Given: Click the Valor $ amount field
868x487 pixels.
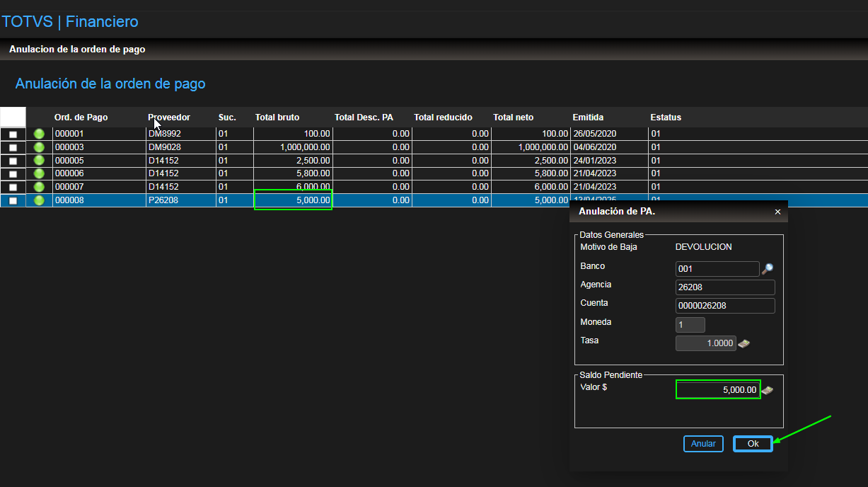Looking at the screenshot, I should [x=718, y=389].
